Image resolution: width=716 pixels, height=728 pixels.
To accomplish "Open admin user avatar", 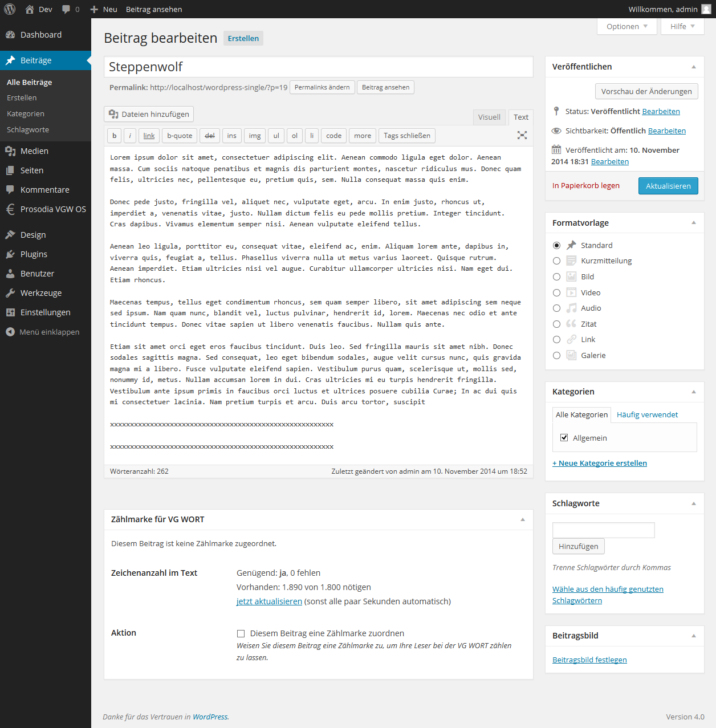I will (706, 9).
